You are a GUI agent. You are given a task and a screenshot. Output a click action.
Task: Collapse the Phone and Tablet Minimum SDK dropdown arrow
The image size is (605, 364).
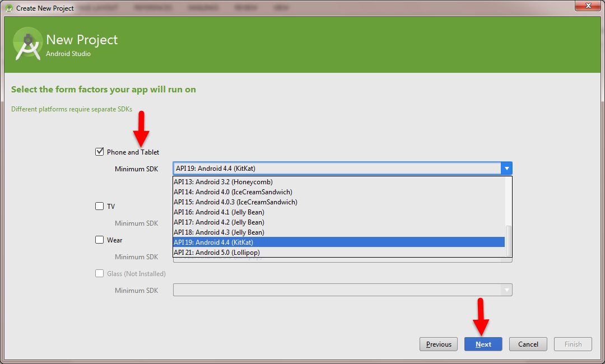506,169
